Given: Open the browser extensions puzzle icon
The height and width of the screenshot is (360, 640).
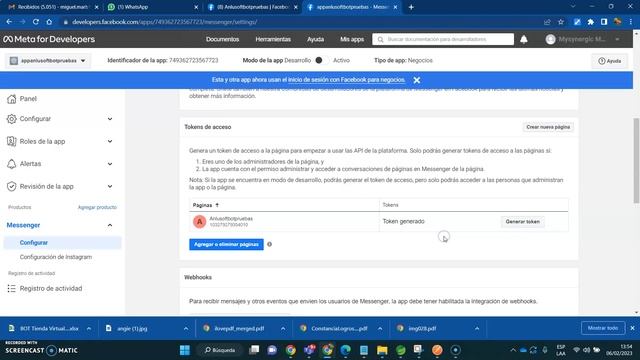Looking at the screenshot, I should 591,22.
